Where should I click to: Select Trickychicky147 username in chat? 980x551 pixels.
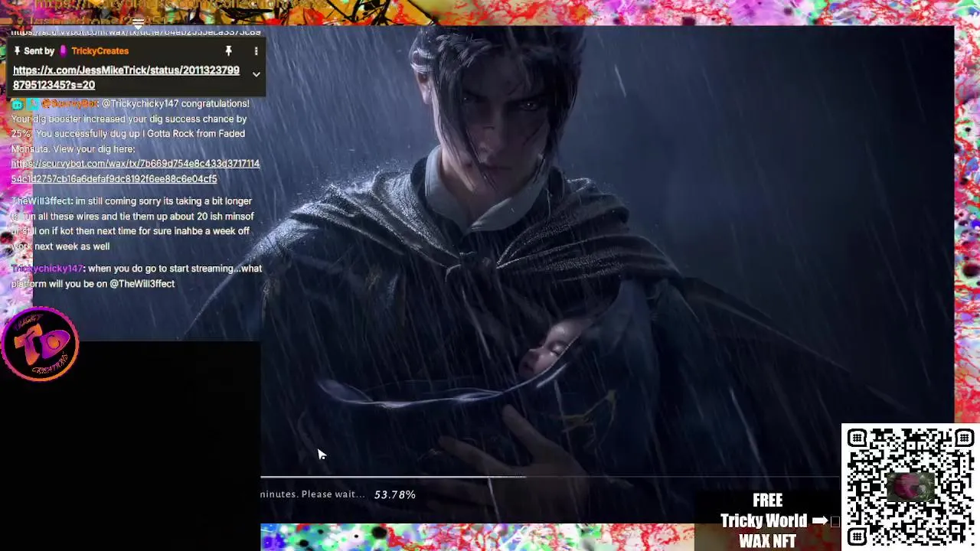point(47,269)
